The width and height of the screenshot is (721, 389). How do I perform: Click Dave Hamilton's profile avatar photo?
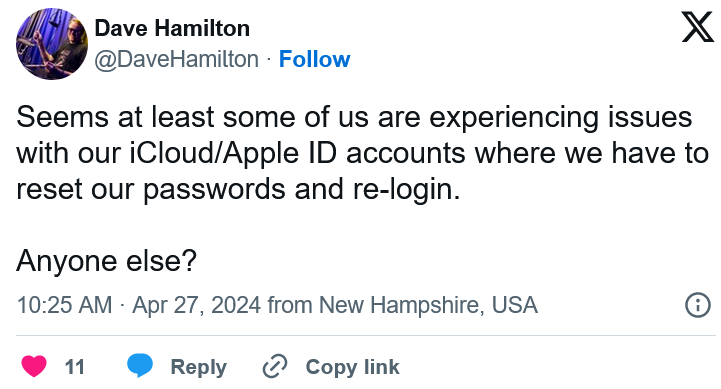[x=52, y=44]
